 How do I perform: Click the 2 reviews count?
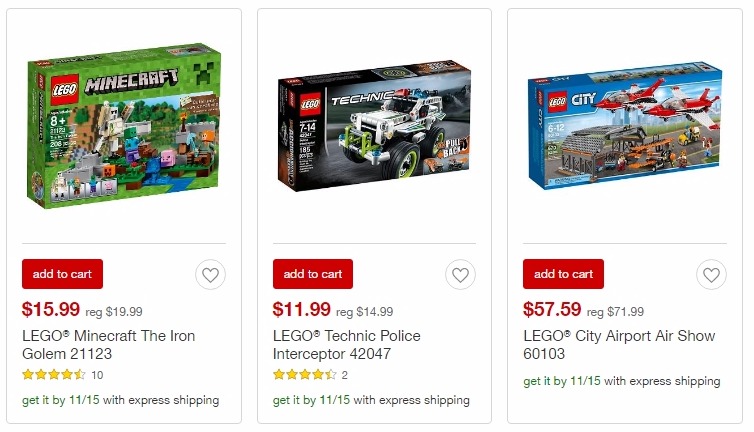point(344,375)
